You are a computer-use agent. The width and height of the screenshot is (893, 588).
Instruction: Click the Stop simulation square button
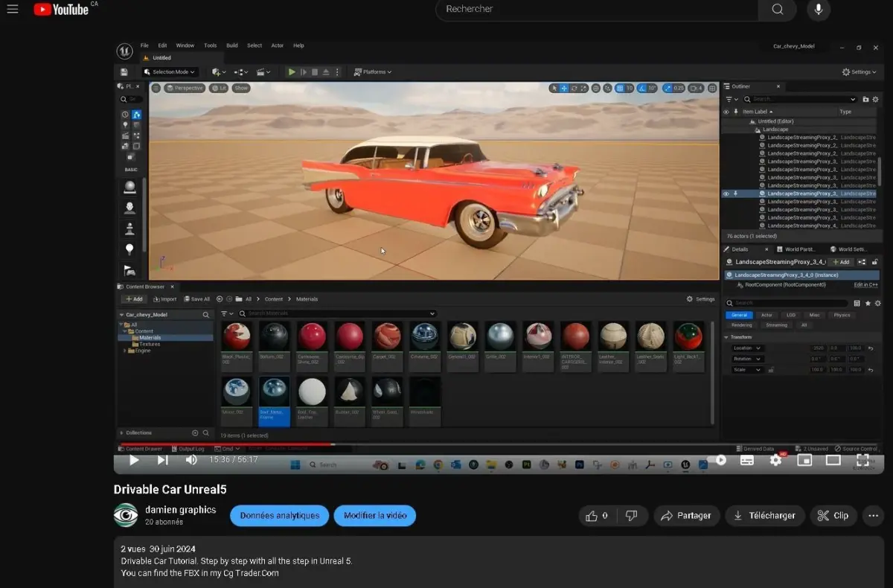click(x=315, y=72)
